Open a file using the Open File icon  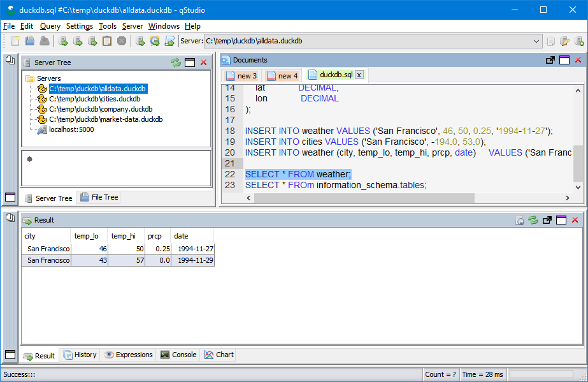tap(29, 41)
